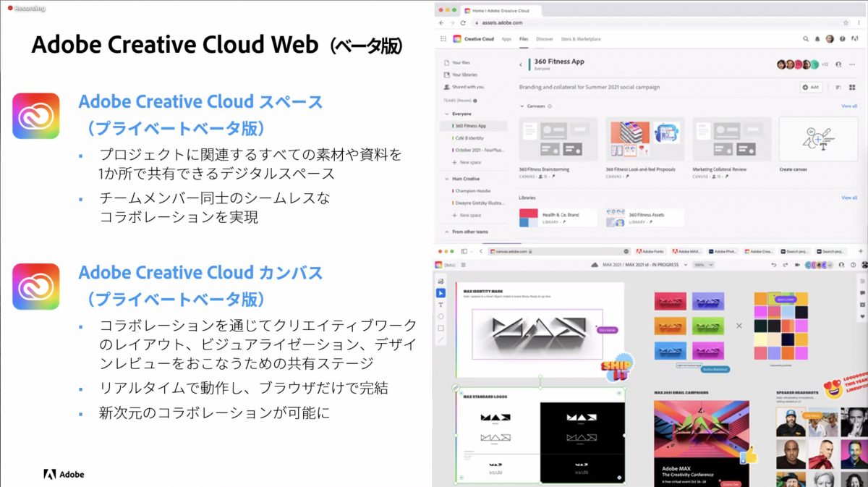Click View all next to Libraries
This screenshot has height=487, width=868.
tap(848, 198)
